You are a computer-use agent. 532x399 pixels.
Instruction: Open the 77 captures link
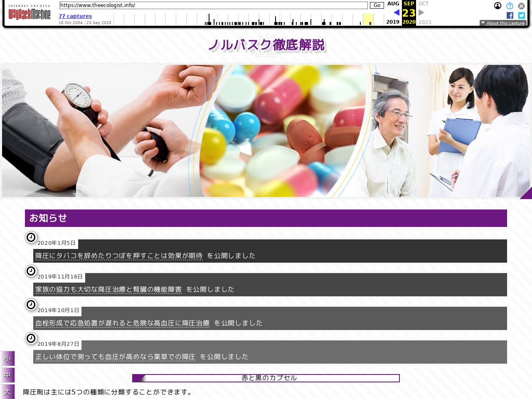tap(75, 16)
